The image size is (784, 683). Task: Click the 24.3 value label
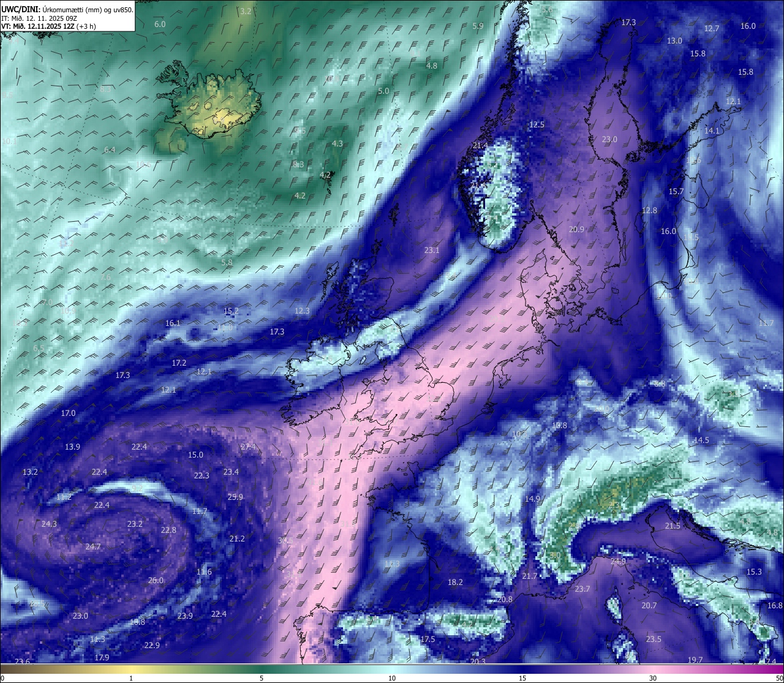[x=49, y=524]
